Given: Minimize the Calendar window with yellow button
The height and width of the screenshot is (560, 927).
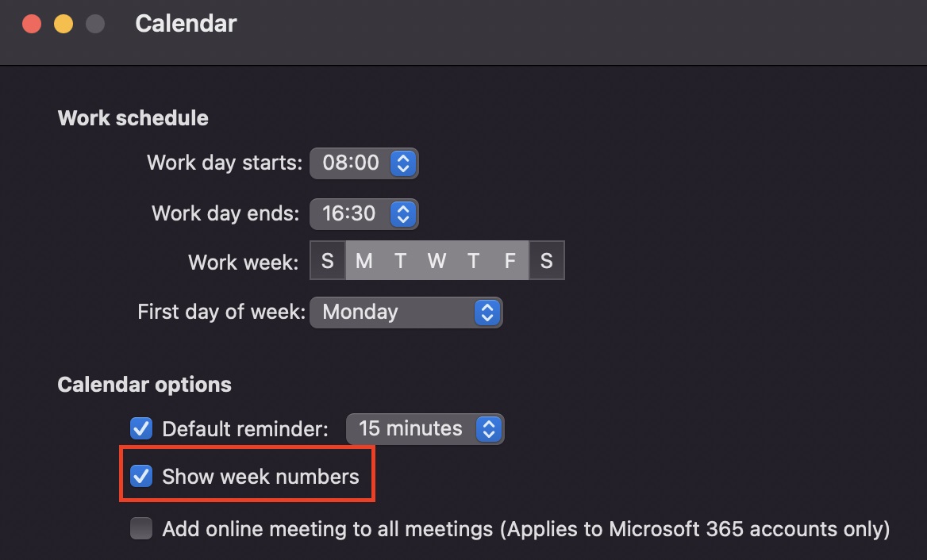Looking at the screenshot, I should (63, 24).
